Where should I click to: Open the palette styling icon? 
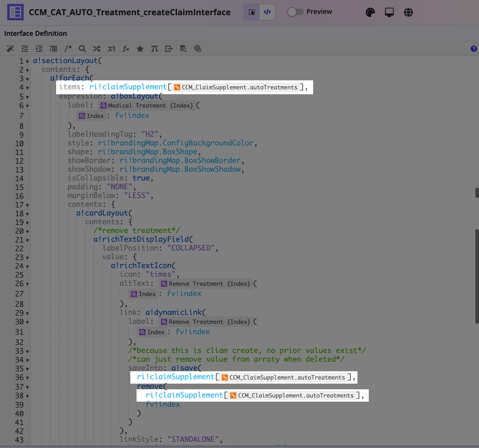pyautogui.click(x=370, y=12)
